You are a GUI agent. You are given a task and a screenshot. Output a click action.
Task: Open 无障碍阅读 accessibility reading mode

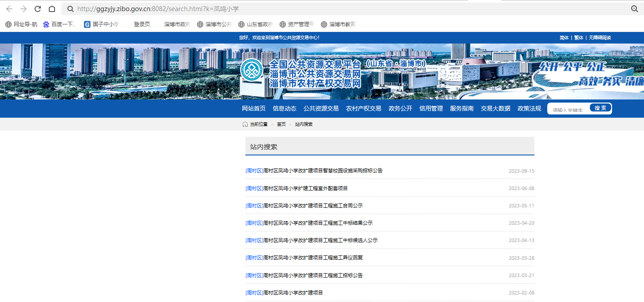[x=600, y=38]
